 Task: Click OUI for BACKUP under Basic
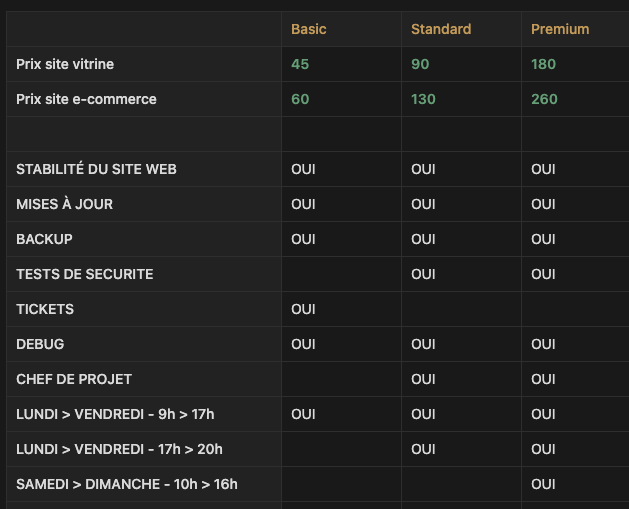click(303, 239)
